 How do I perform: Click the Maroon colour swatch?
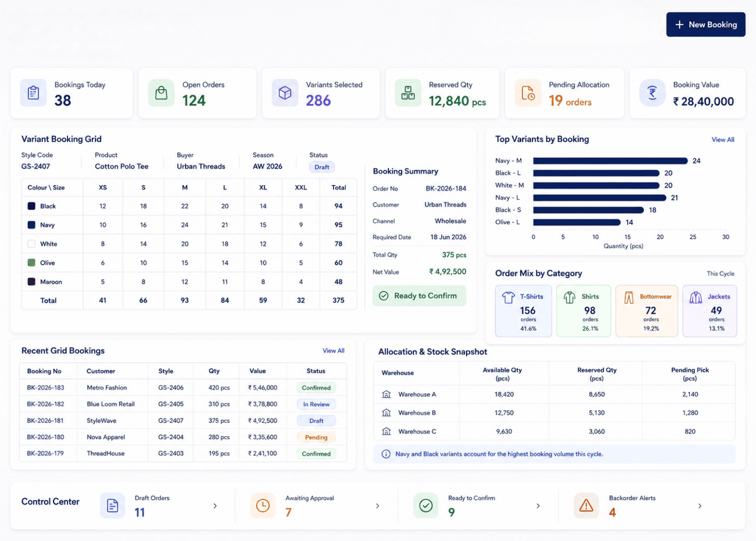point(31,282)
